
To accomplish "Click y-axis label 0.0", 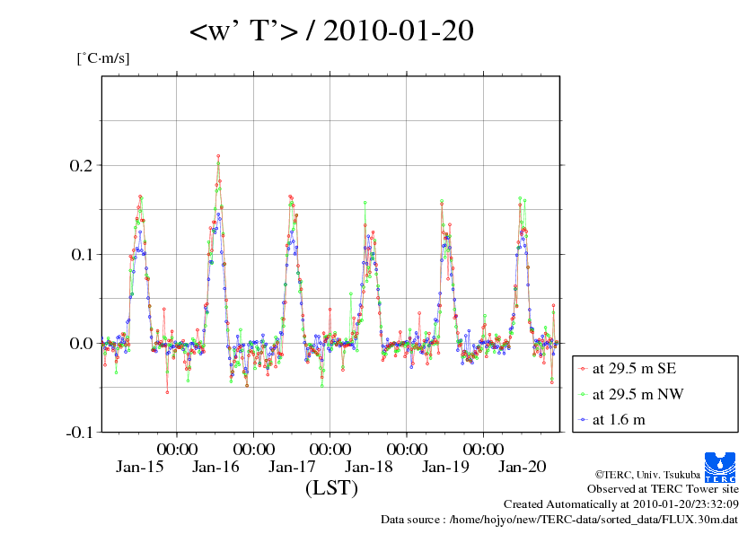I will (x=81, y=344).
